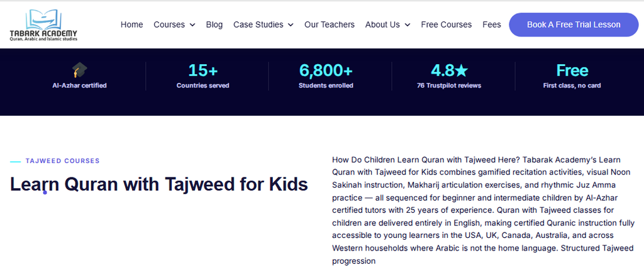Image resolution: width=644 pixels, height=270 pixels.
Task: Click the Al-Azhar certified label
Action: [x=80, y=86]
